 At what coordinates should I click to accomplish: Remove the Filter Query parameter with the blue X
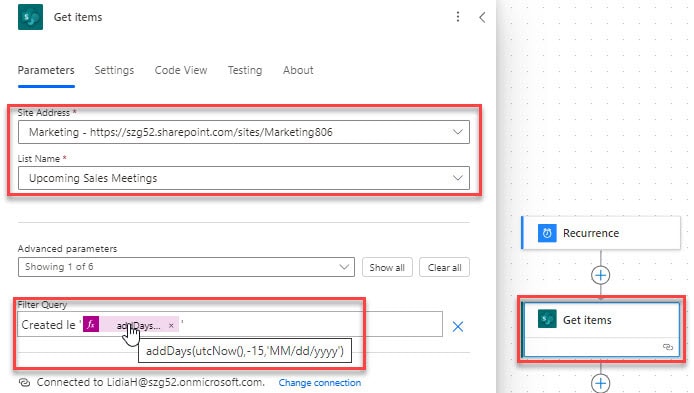pos(458,327)
